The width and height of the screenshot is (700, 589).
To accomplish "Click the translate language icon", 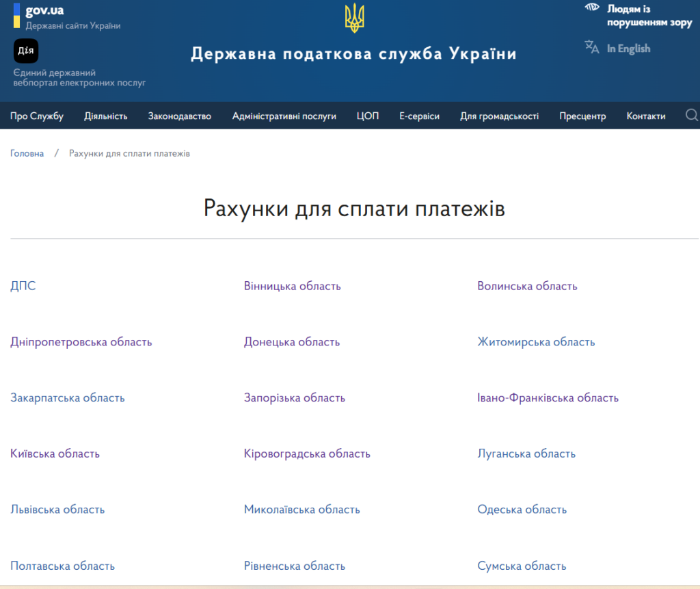I will [592, 47].
